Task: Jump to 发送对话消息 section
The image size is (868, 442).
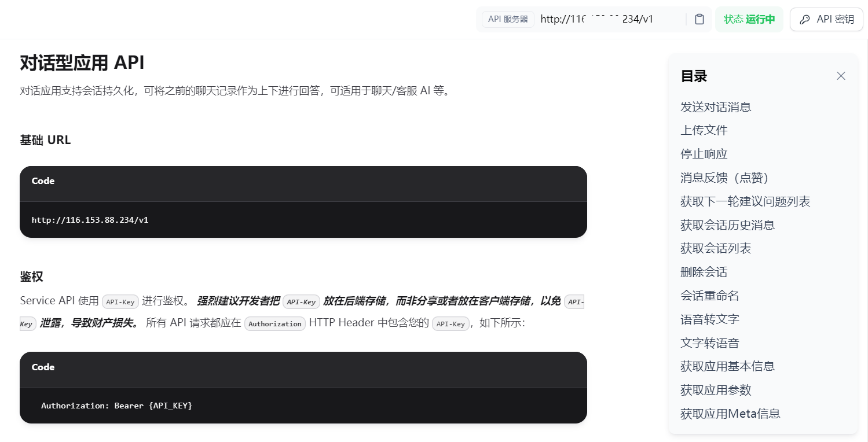Action: point(716,106)
